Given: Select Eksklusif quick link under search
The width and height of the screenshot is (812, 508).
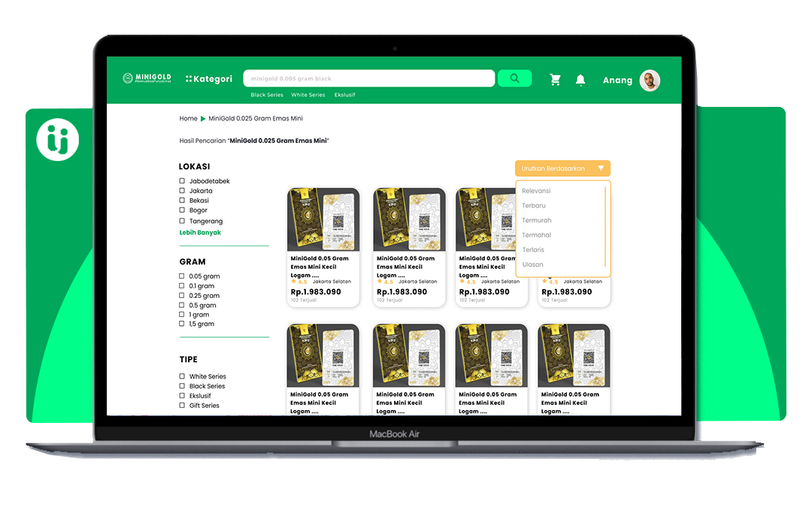Looking at the screenshot, I should (x=345, y=96).
